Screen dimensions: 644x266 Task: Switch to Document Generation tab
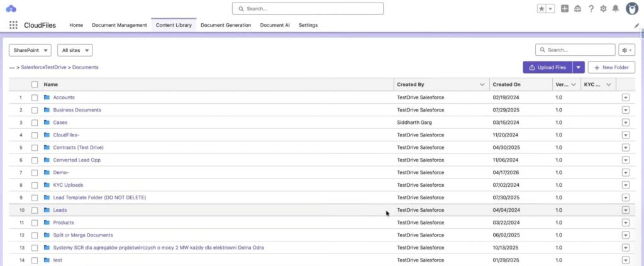226,25
